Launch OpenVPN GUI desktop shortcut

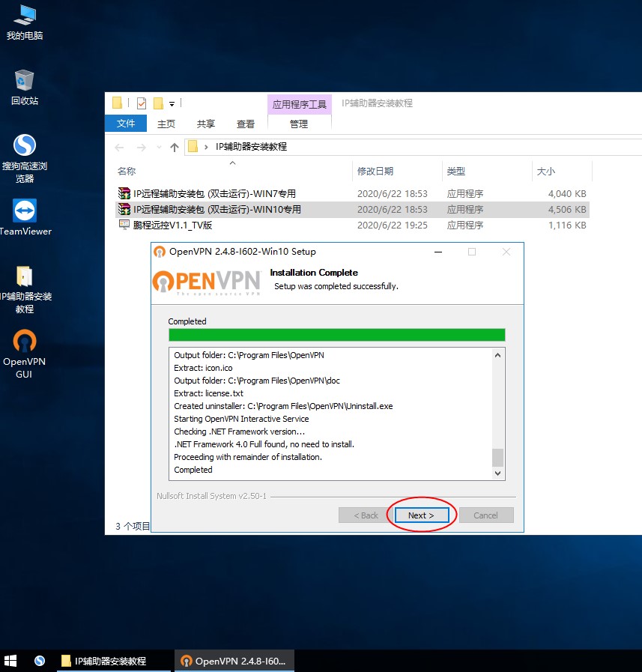coord(25,354)
